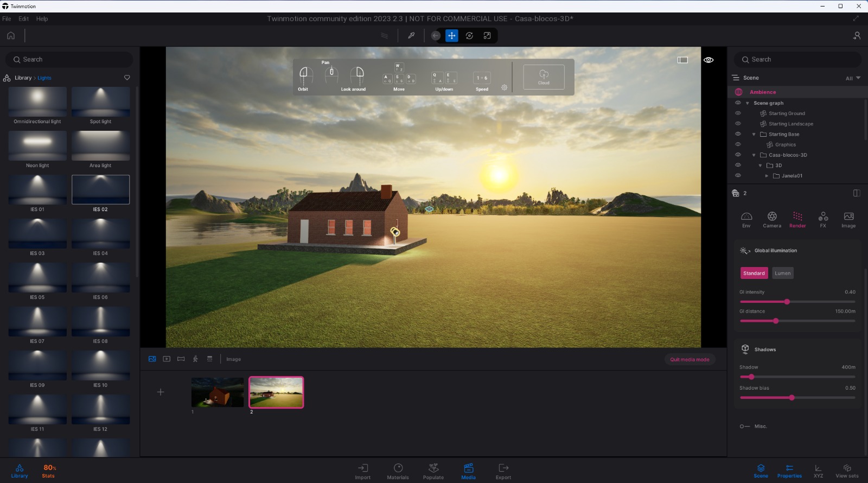Click the Export icon in bottom bar
Viewport: 868px width, 483px height.
(x=503, y=468)
